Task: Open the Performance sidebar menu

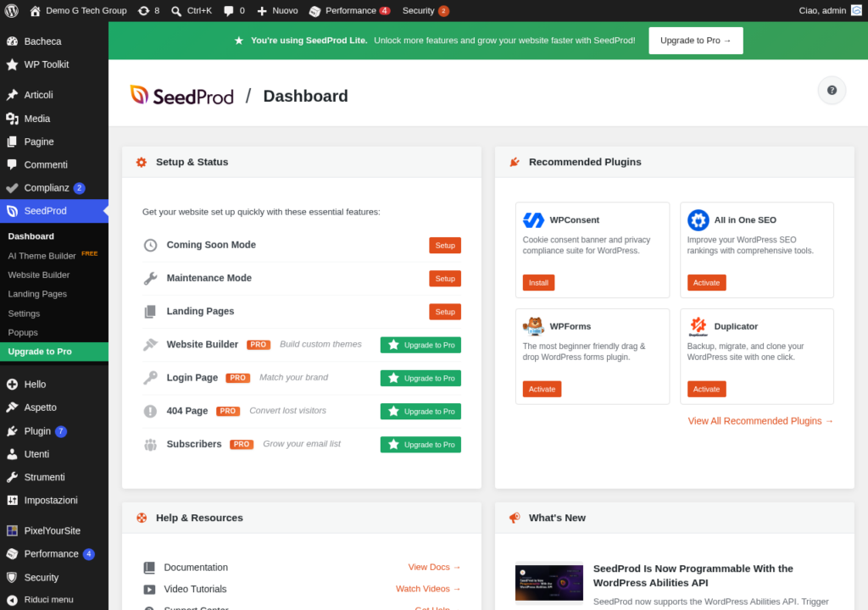Action: tap(54, 554)
